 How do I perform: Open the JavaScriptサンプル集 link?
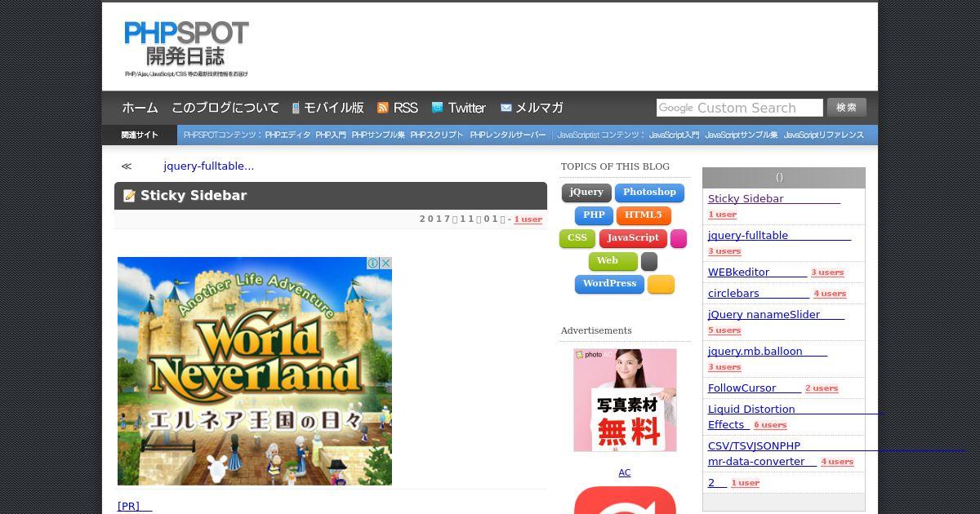tap(742, 135)
